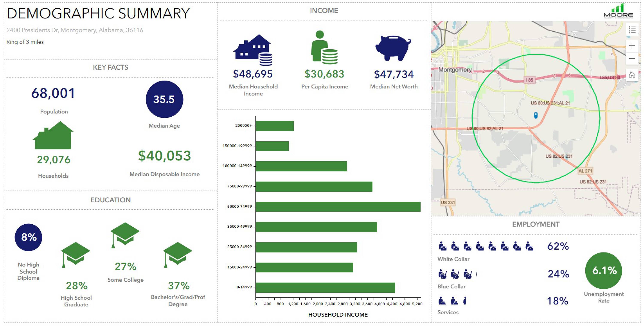Click the Moore logo

click(618, 11)
